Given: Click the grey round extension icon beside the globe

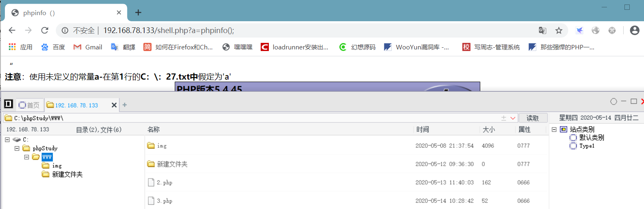Looking at the screenshot, I should point(612,30).
